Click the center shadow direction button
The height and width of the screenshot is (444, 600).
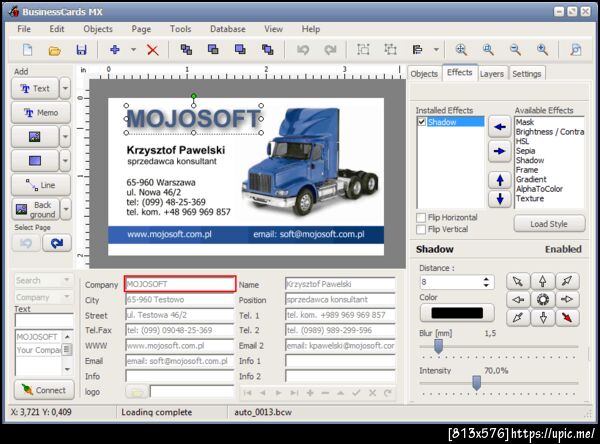coord(543,299)
